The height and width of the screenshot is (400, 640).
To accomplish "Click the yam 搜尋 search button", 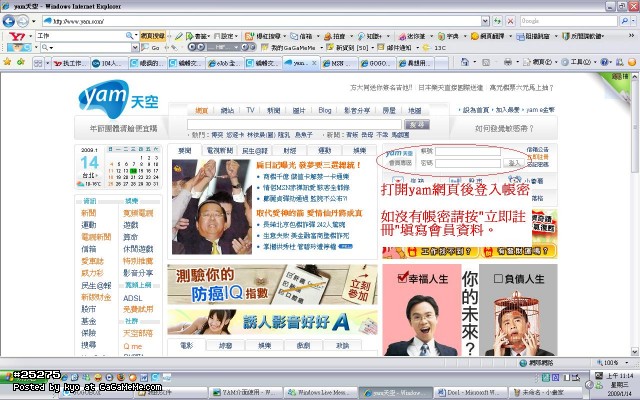I will [x=416, y=124].
